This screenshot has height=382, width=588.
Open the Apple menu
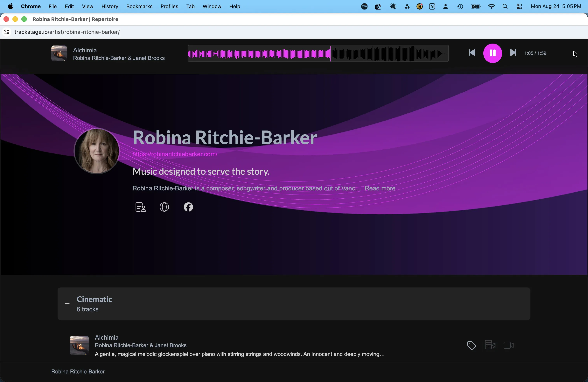pos(11,6)
